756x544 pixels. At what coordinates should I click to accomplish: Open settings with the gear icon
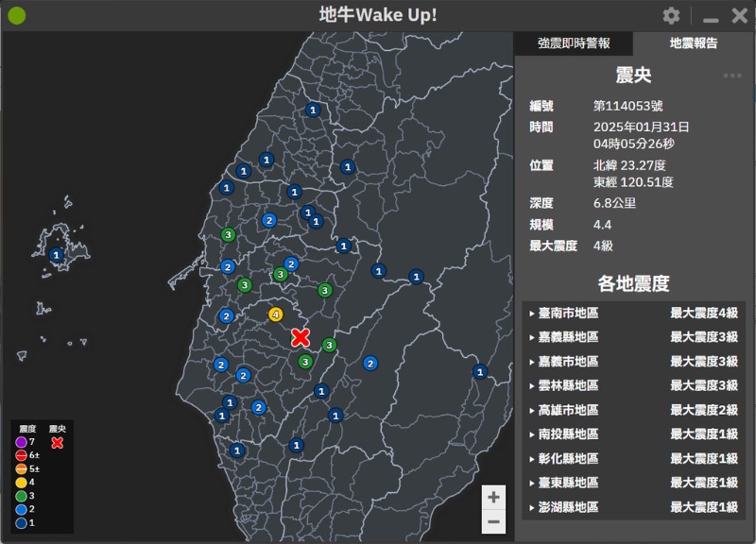[x=671, y=16]
